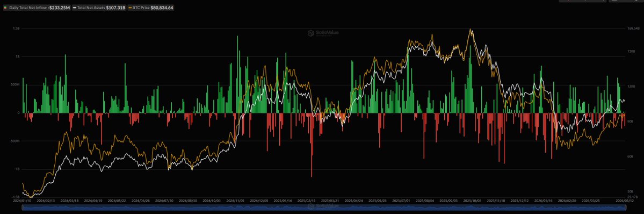The width and height of the screenshot is (644, 214).
Task: Click the $80,834.64 BTC price value
Action: pyautogui.click(x=162, y=8)
